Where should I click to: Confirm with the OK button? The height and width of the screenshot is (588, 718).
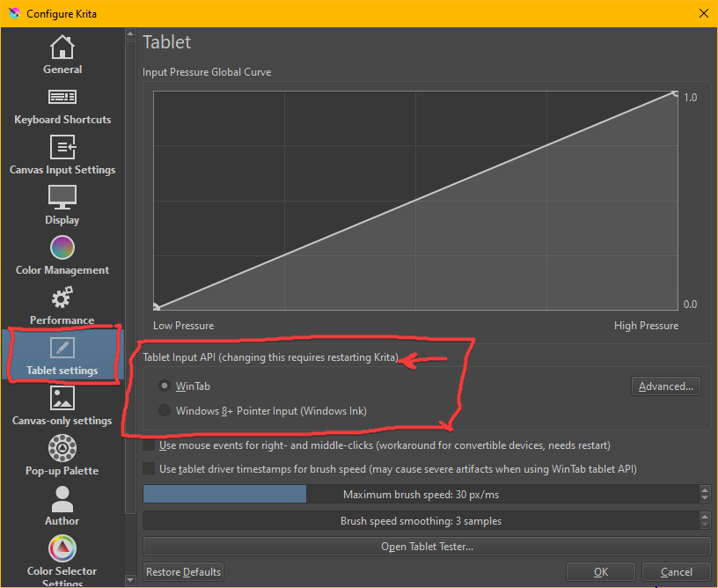[x=601, y=572]
